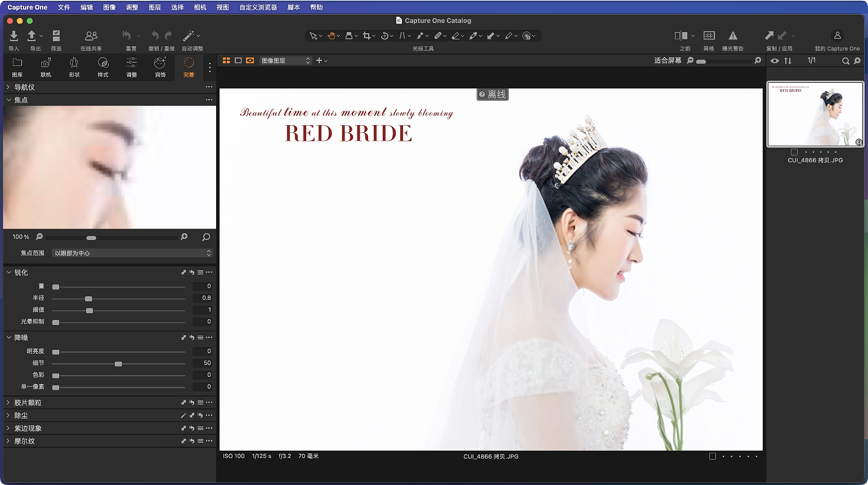This screenshot has height=485, width=868.
Task: Toggle the eye proofing icon in browser toolbar
Action: pos(775,61)
